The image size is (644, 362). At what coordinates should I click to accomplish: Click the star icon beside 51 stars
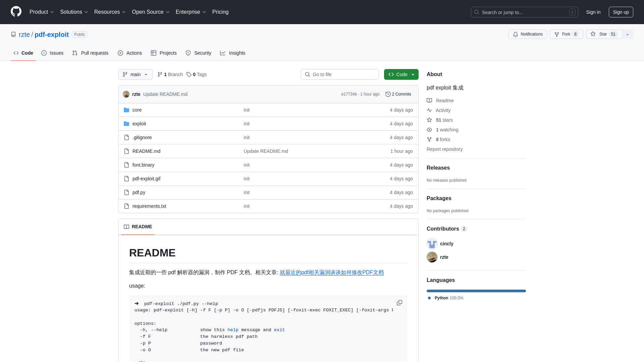429,120
